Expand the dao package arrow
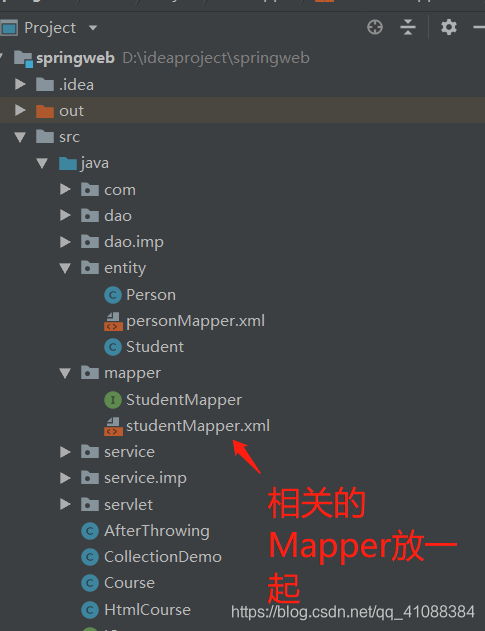 pos(65,216)
